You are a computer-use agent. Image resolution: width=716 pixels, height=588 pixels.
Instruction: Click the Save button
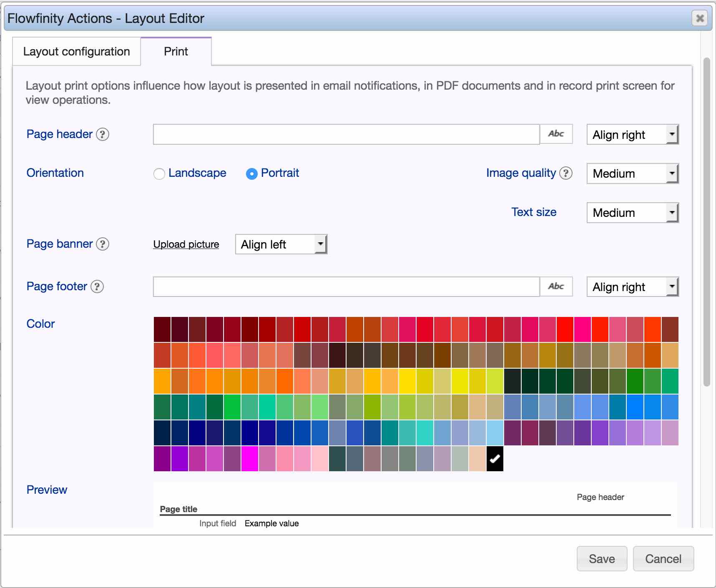(601, 559)
